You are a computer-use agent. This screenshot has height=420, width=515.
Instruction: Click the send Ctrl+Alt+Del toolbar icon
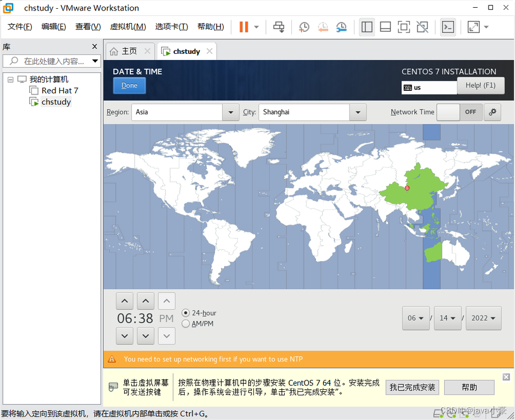coord(279,27)
